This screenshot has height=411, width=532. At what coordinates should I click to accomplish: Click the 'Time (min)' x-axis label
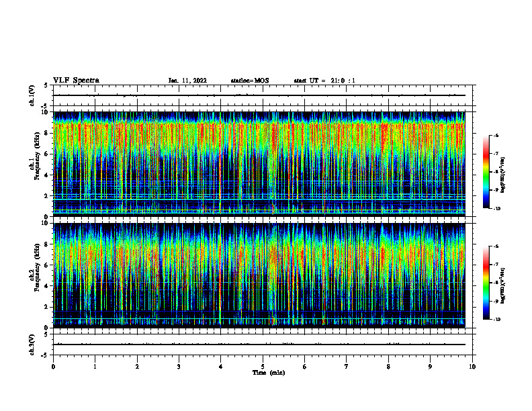[269, 373]
